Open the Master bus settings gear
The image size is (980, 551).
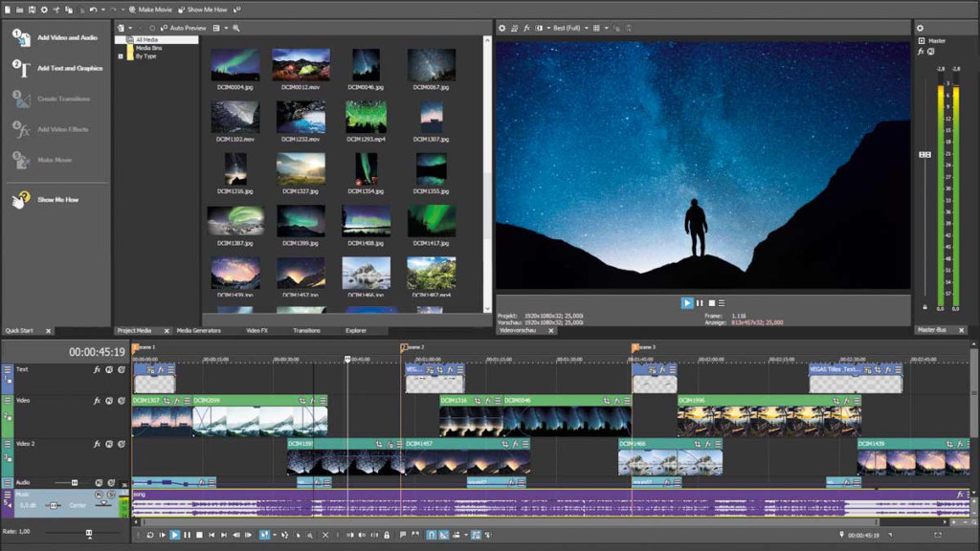921,28
